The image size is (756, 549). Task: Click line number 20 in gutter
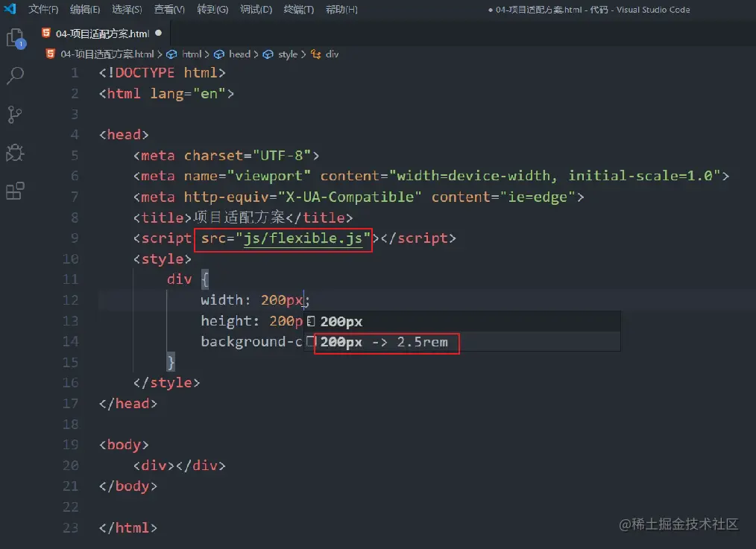pyautogui.click(x=70, y=466)
